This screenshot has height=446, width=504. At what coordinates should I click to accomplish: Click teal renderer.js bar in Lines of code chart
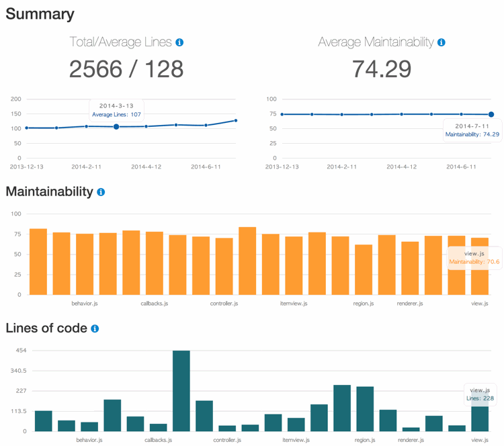[411, 429]
